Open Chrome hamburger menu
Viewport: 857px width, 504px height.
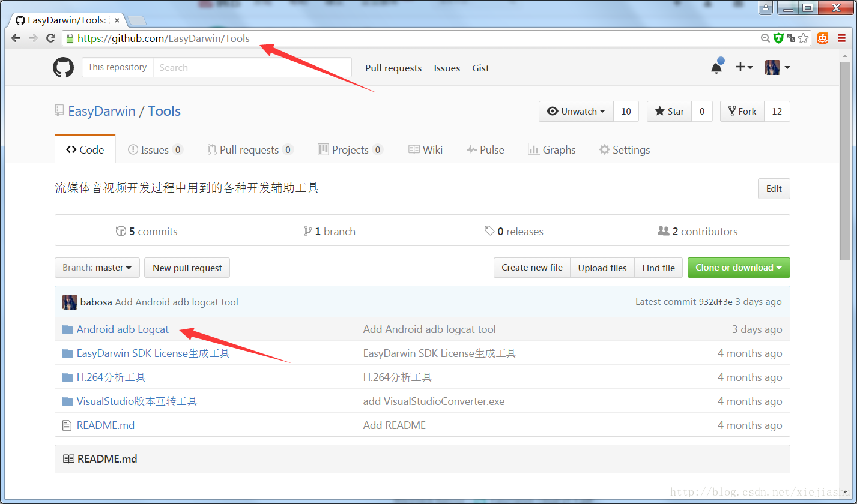tap(842, 38)
